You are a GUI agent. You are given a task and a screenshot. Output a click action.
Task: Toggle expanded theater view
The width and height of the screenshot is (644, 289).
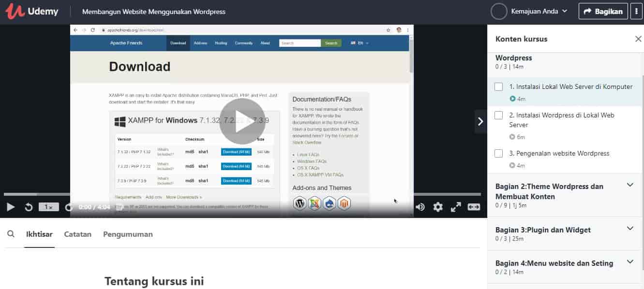(x=474, y=207)
